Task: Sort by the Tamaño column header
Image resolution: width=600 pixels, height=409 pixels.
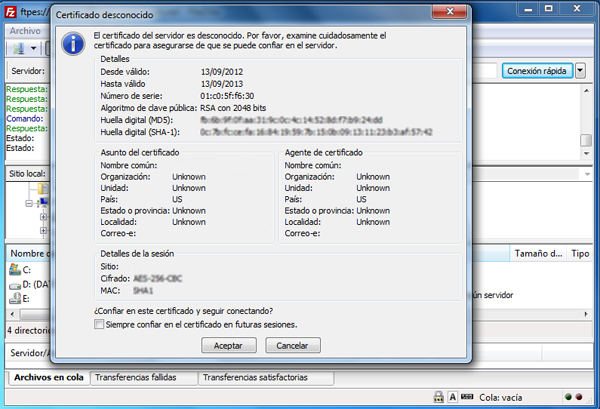Action: point(538,253)
